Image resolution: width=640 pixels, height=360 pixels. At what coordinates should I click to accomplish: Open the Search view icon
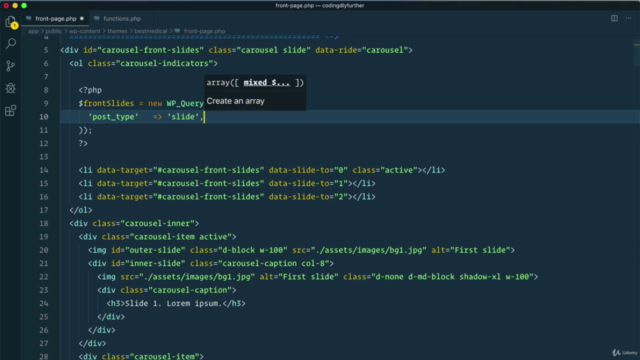point(11,43)
